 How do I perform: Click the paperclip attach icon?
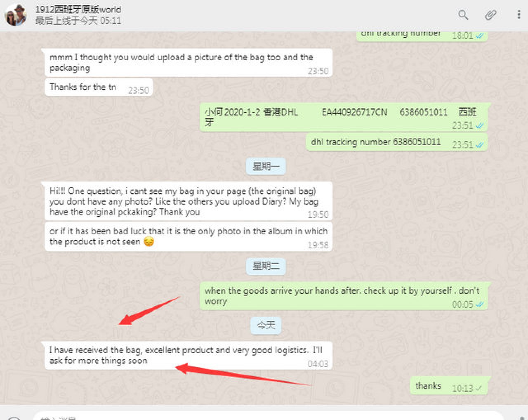pyautogui.click(x=490, y=15)
